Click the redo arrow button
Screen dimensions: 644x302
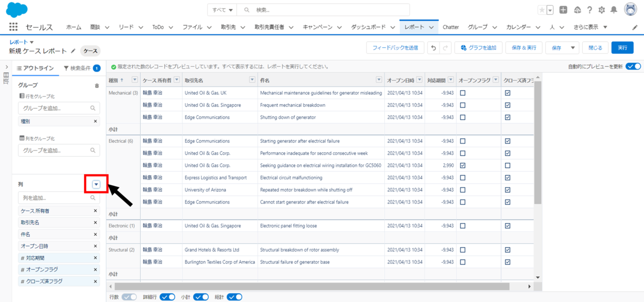click(x=445, y=48)
